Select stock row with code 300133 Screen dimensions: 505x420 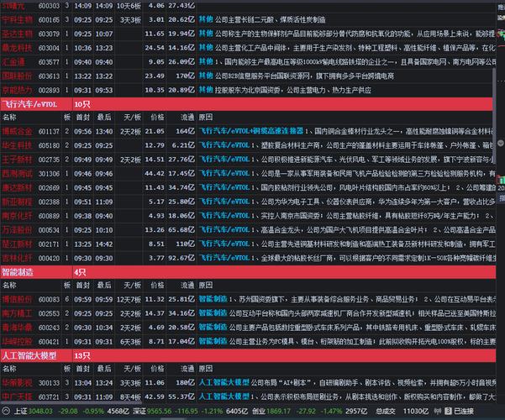point(248,383)
